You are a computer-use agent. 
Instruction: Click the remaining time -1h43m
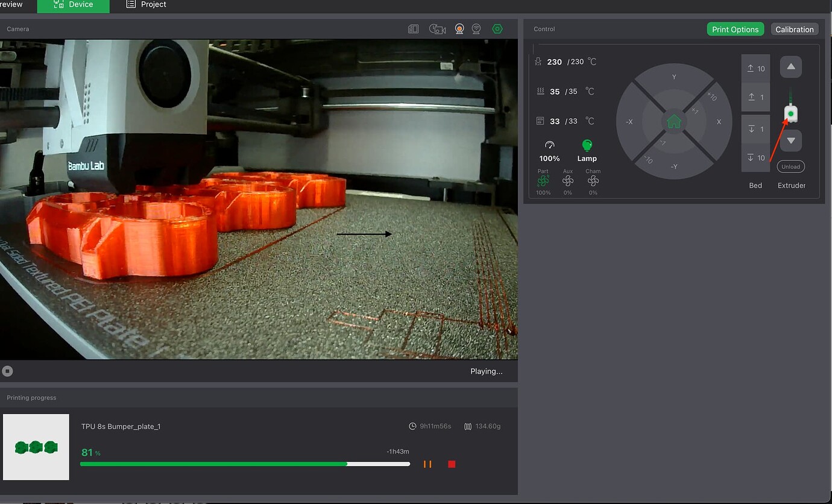pos(398,452)
